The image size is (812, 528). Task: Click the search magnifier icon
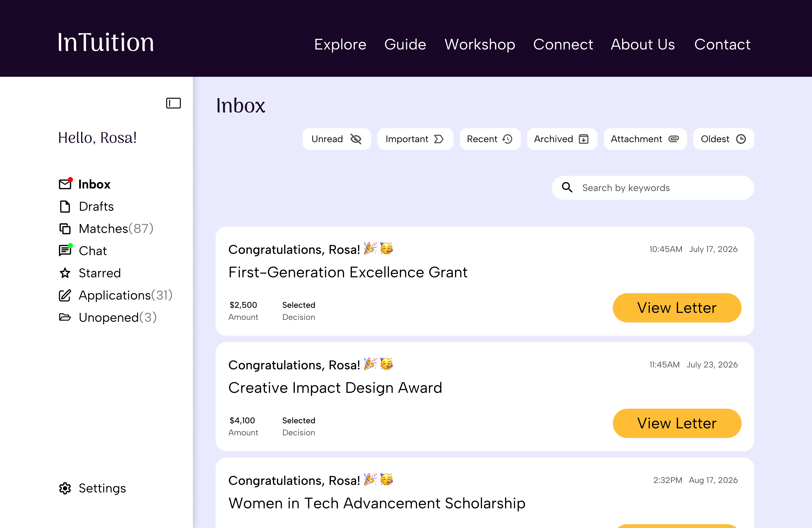567,187
